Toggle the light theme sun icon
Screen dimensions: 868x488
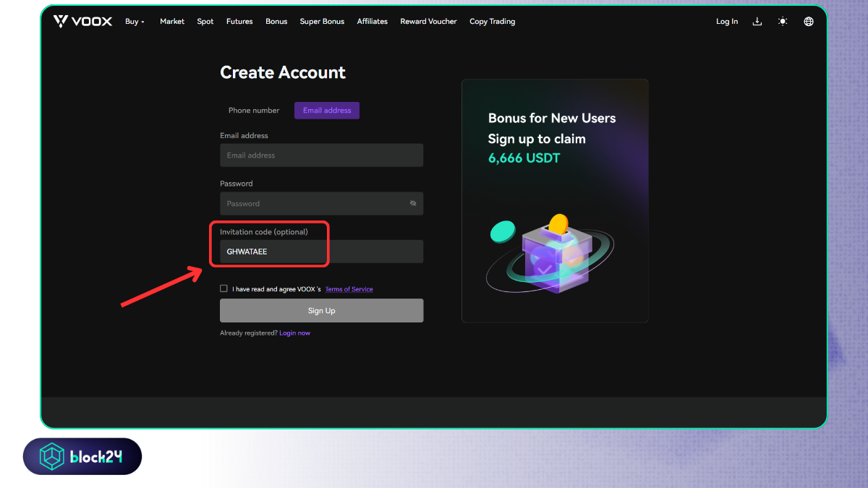point(783,21)
